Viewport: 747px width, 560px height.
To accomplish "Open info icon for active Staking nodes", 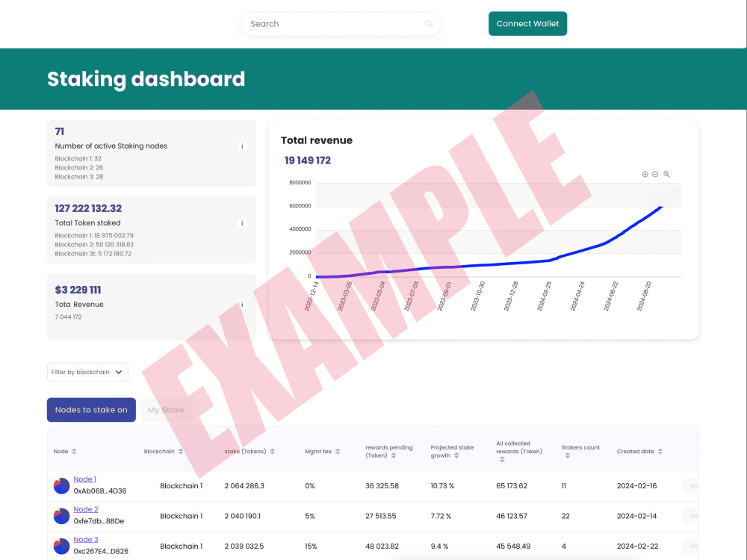I will tap(242, 146).
